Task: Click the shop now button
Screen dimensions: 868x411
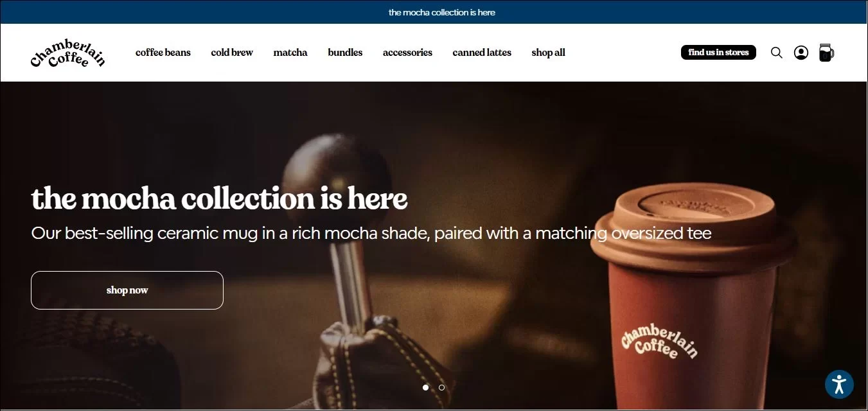Action: pos(127,290)
